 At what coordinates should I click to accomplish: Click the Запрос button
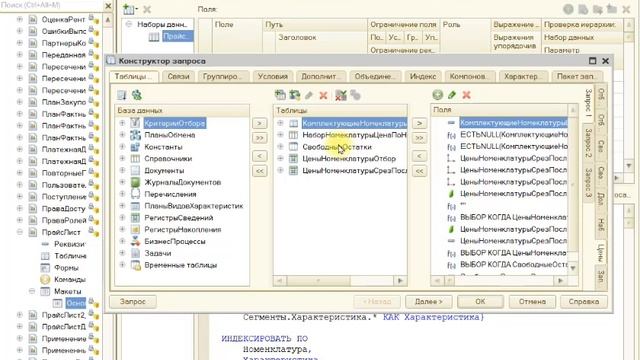click(133, 302)
